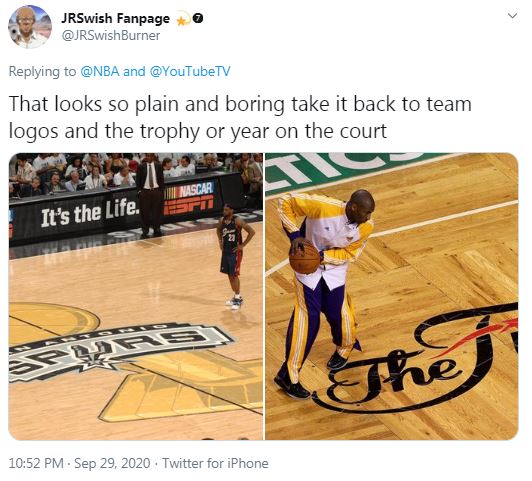Viewport: 532px width, 481px height.
Task: Open the @YouTubeTV mention link
Action: pos(190,72)
